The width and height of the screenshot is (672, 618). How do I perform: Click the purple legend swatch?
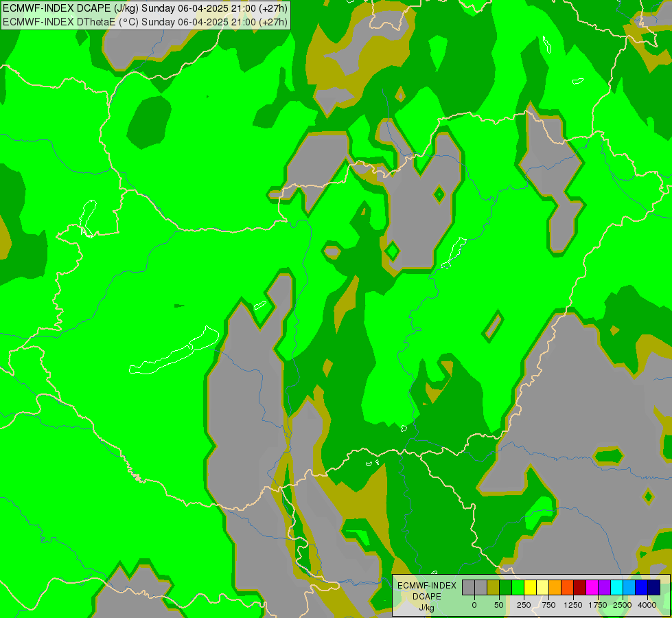coord(604,588)
